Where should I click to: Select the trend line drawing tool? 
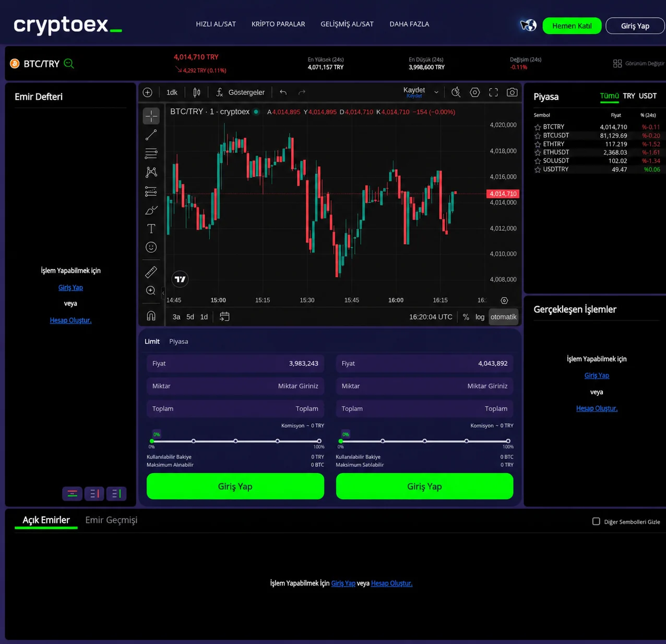tap(151, 135)
